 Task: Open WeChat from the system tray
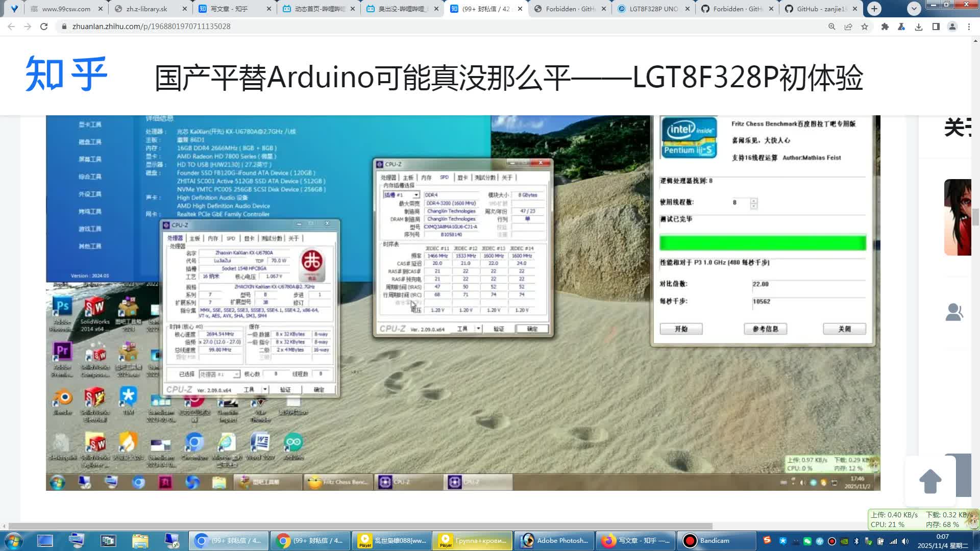coord(806,541)
